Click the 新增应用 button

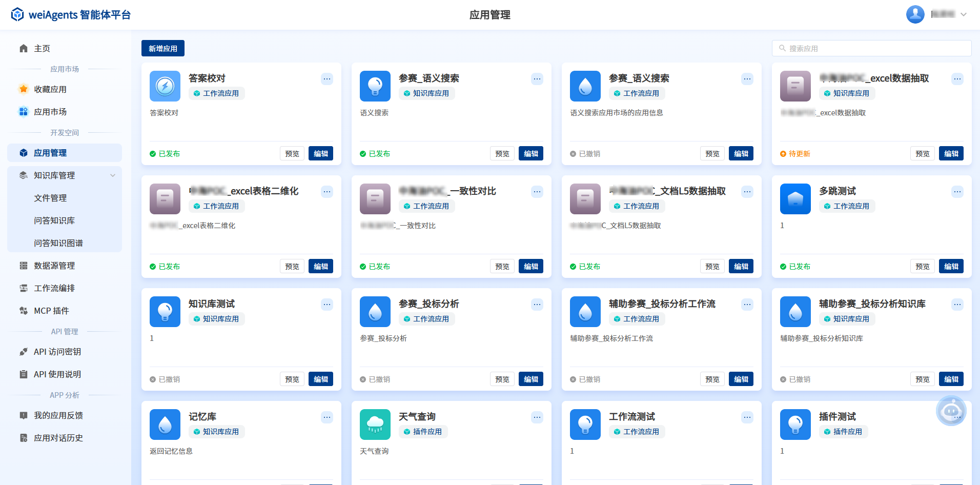pos(163,48)
